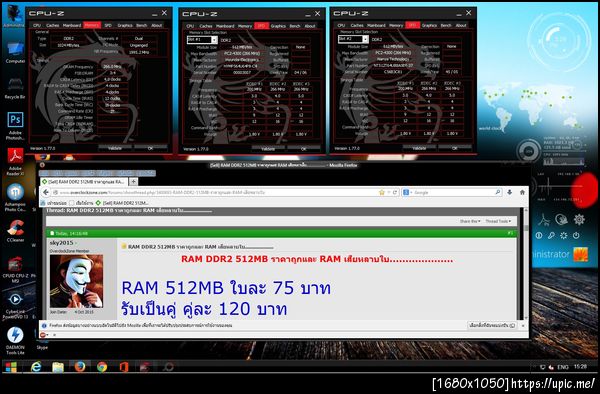Image resolution: width=600 pixels, height=394 pixels.
Task: Open Mainboard tab in Slot #1 CPU-Z window
Action: [225, 26]
